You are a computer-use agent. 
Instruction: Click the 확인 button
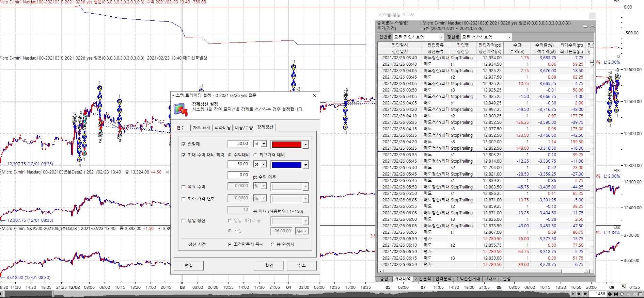269,265
